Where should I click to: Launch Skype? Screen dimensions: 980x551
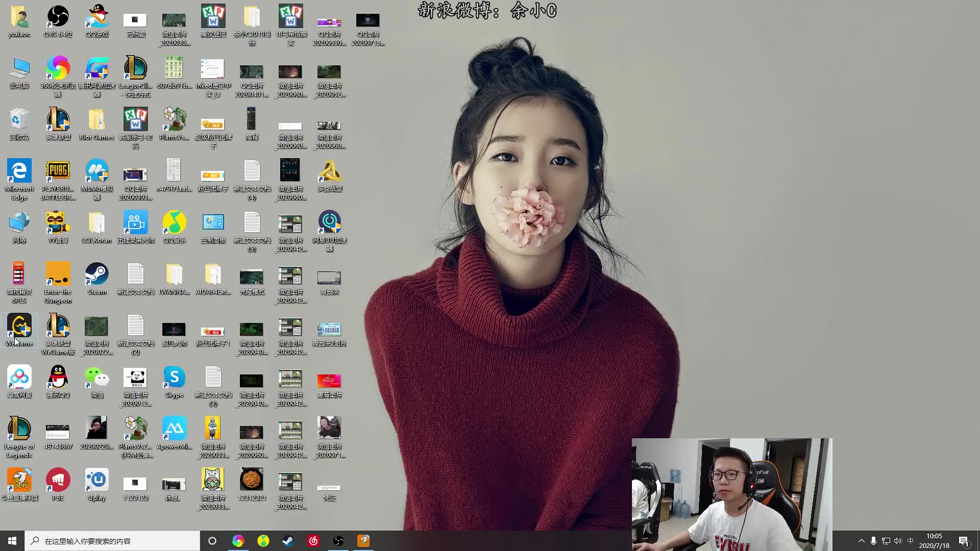point(174,378)
